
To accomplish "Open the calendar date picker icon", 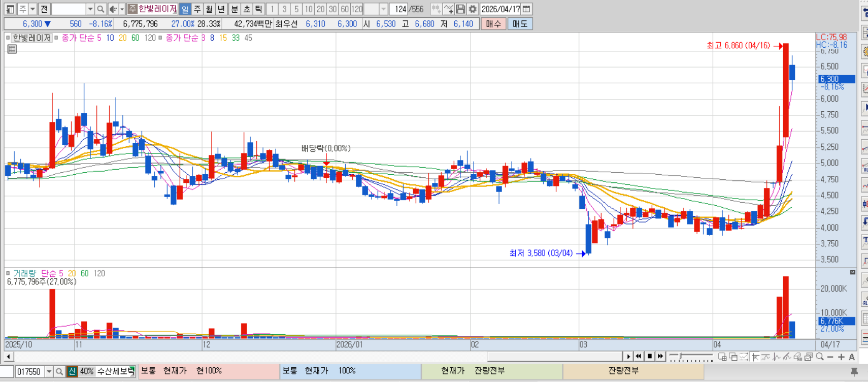I will 526,9.
